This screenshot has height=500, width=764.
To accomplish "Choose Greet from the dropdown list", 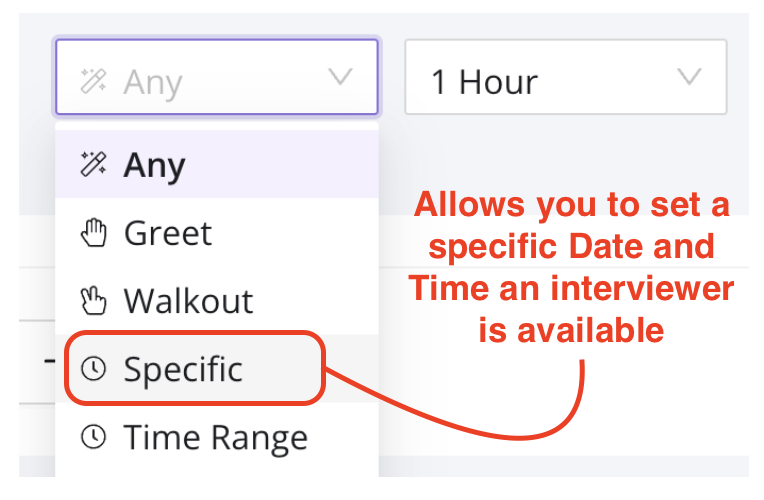I will [x=168, y=233].
